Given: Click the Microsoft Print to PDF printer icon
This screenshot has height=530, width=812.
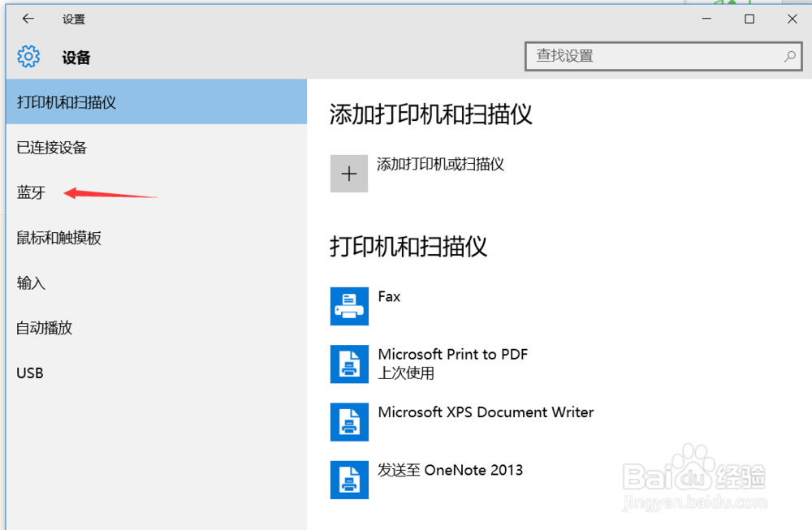Looking at the screenshot, I should (x=348, y=364).
